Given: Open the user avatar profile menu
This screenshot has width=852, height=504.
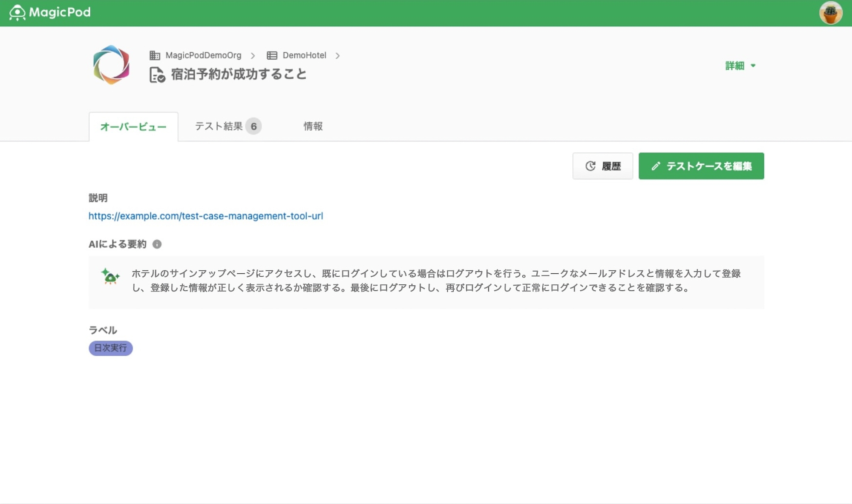Looking at the screenshot, I should point(830,13).
